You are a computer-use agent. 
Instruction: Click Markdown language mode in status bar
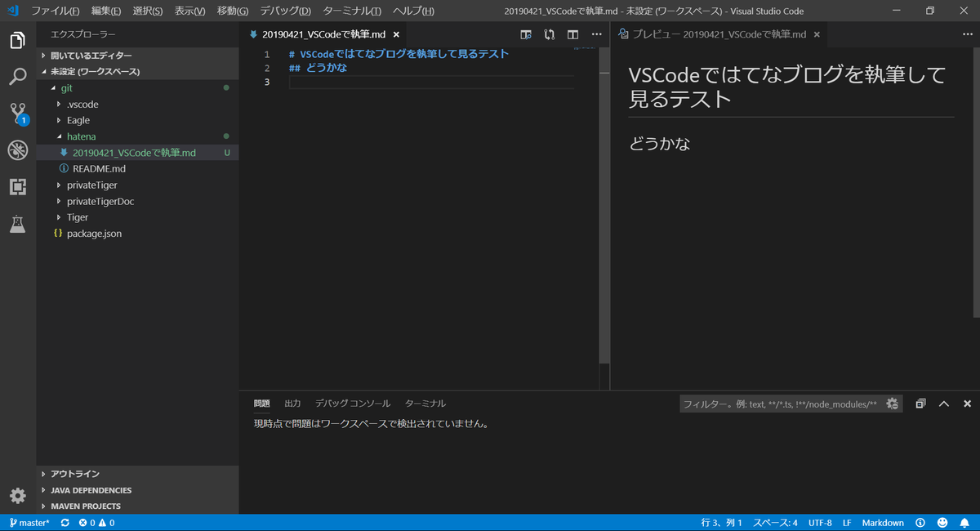(883, 522)
